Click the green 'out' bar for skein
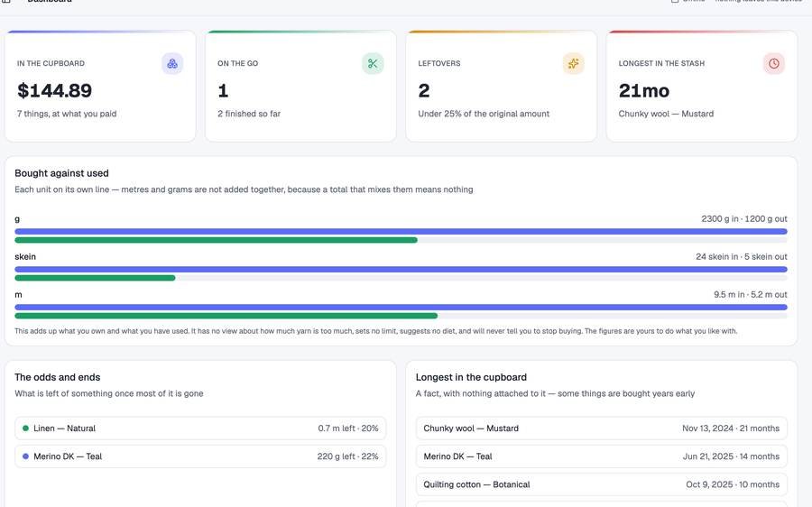Image resolution: width=812 pixels, height=507 pixels. tap(95, 278)
